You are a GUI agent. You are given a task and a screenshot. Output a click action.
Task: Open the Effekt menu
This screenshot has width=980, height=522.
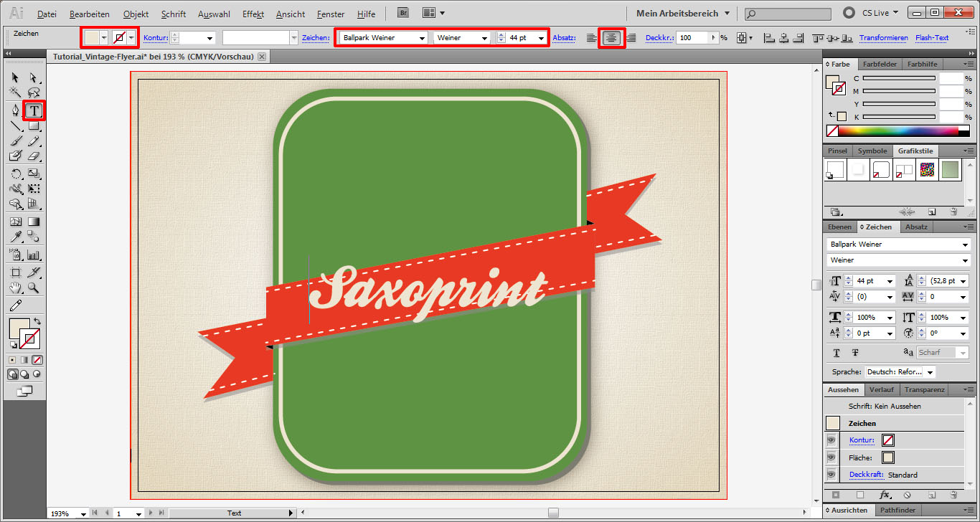pyautogui.click(x=253, y=14)
